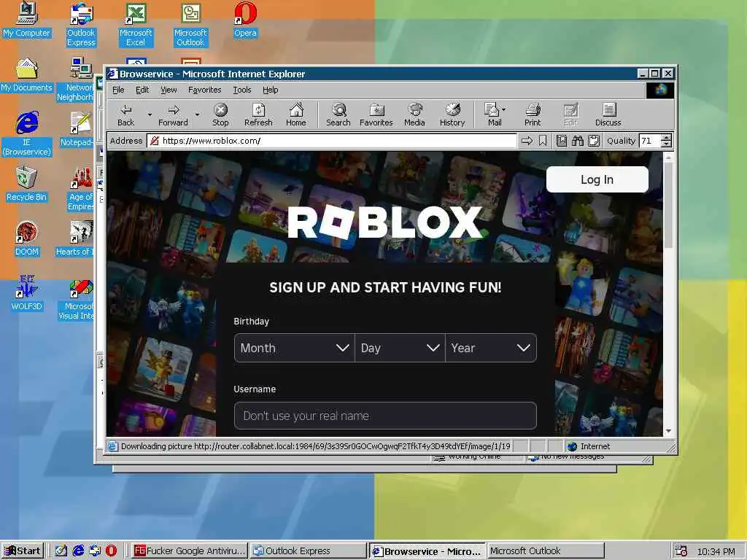Click the Username input field
Screen dimensions: 747x560
pos(385,416)
